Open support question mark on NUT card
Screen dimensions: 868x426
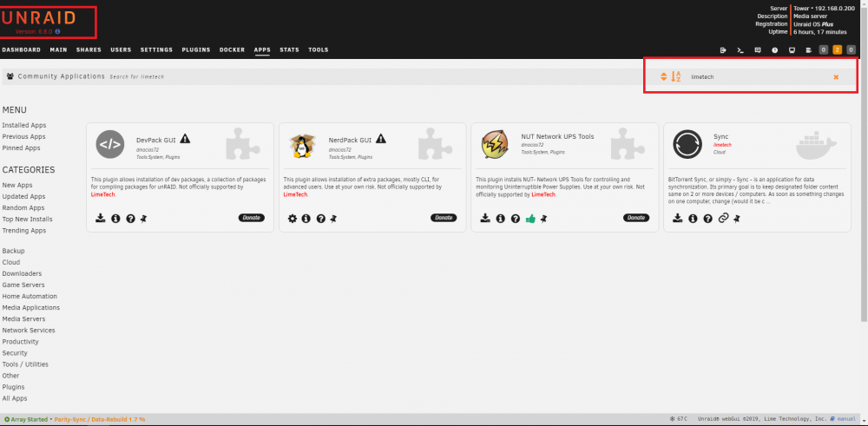516,219
